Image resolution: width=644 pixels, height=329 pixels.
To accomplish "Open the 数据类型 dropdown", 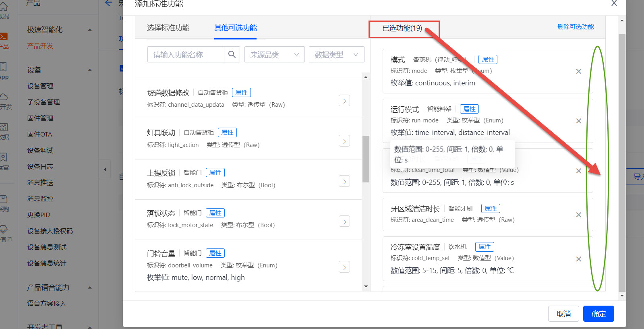I will (x=336, y=54).
